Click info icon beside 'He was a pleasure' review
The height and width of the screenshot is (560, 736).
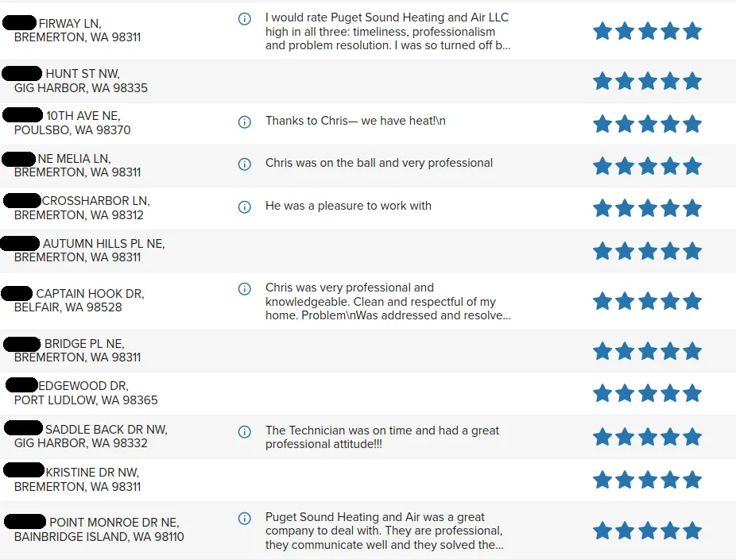coord(245,207)
